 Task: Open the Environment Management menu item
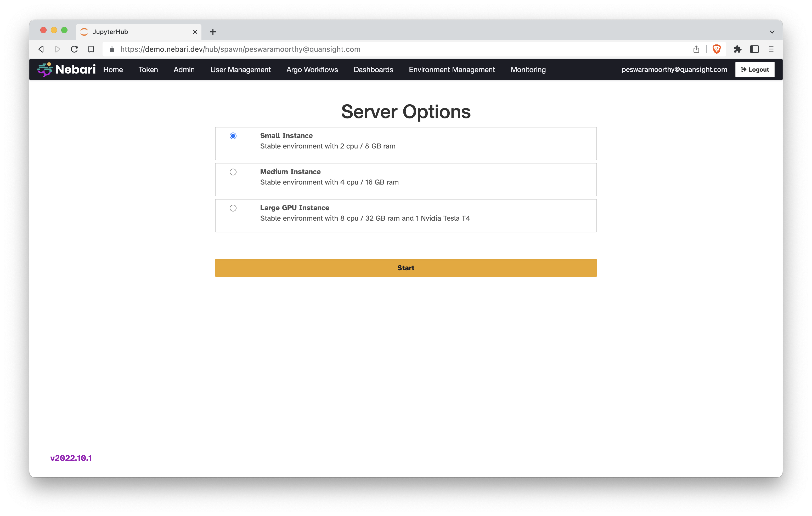[452, 70]
